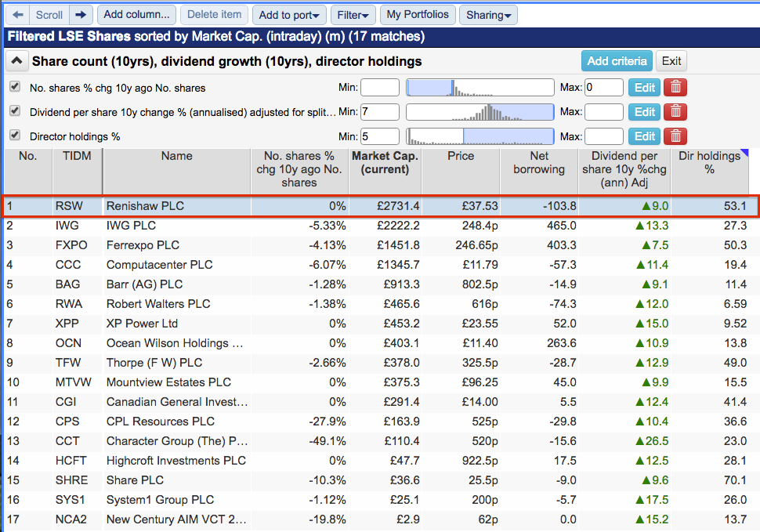Click the SHRE ticker cell
This screenshot has height=532, width=760.
(72, 480)
